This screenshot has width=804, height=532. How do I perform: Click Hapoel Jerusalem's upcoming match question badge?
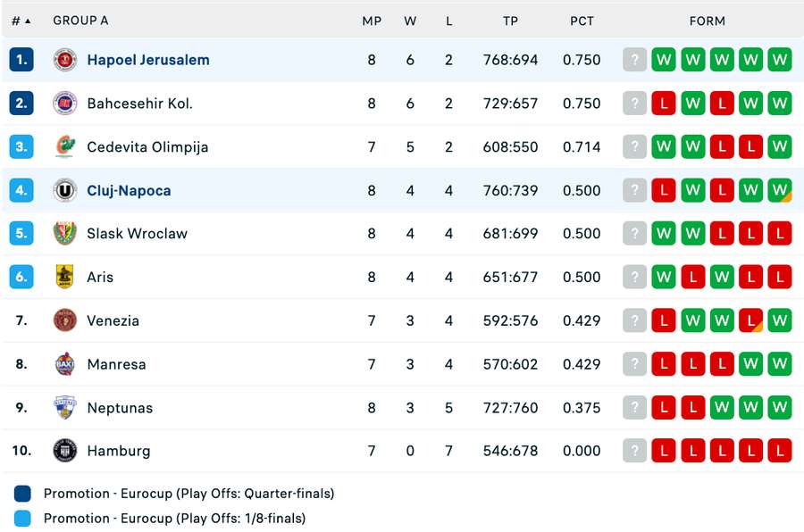coord(634,60)
